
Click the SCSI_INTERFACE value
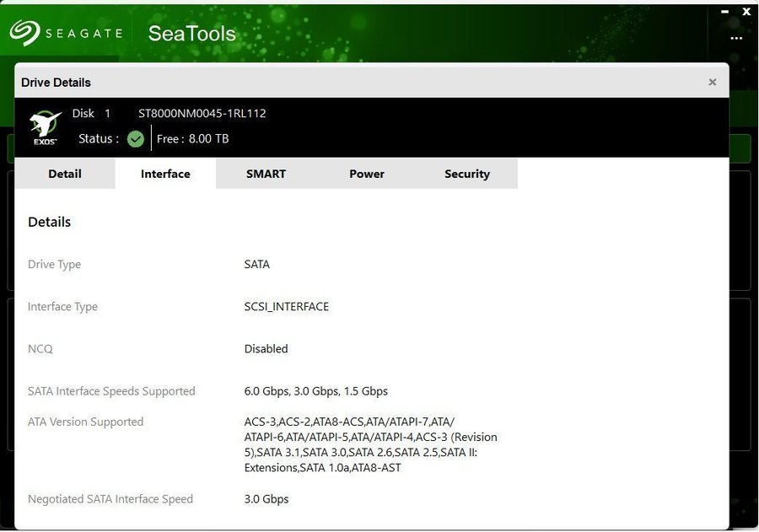click(287, 306)
